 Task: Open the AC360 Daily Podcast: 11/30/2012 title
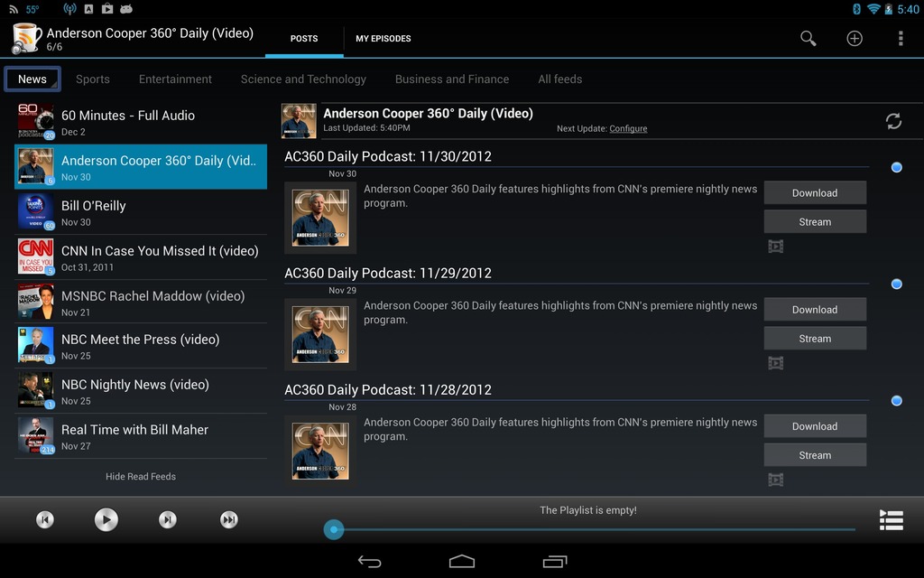point(388,156)
